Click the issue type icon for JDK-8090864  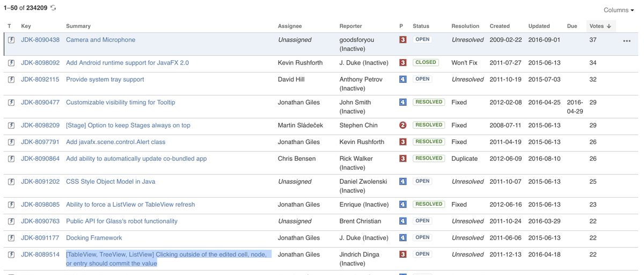coord(11,159)
